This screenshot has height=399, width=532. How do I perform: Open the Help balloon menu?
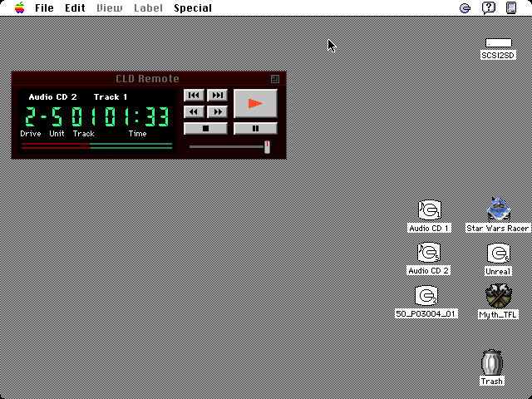(489, 7)
